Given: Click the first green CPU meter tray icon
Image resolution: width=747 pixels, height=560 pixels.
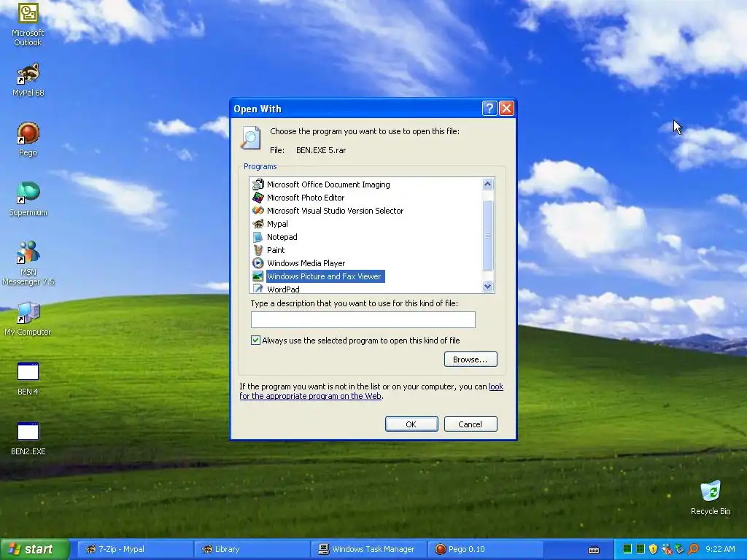Looking at the screenshot, I should click(627, 549).
